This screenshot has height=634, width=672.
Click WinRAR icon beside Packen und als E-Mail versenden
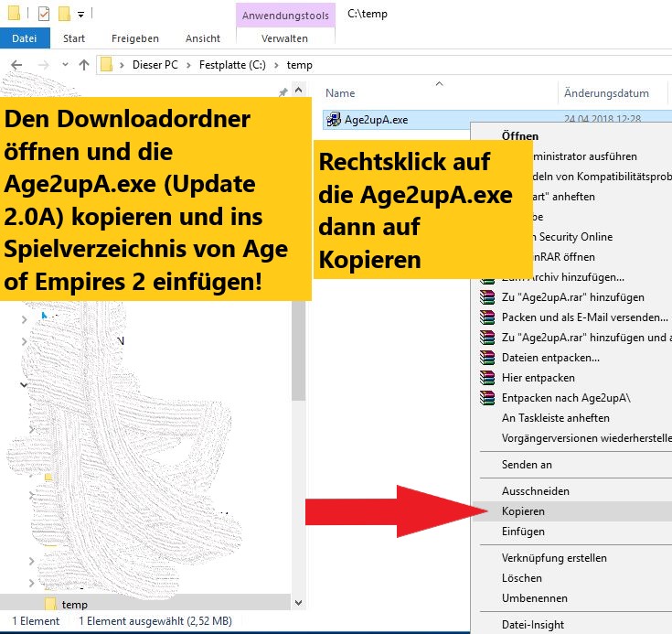[486, 317]
